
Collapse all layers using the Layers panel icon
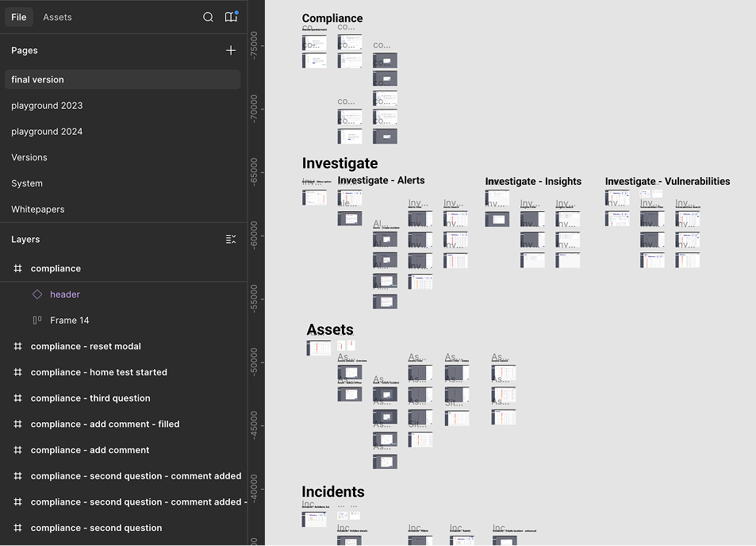tap(230, 239)
